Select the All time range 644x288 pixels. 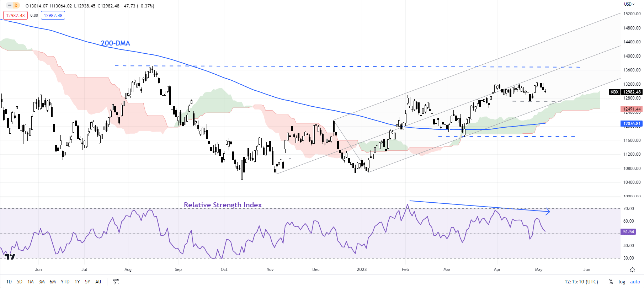click(99, 282)
